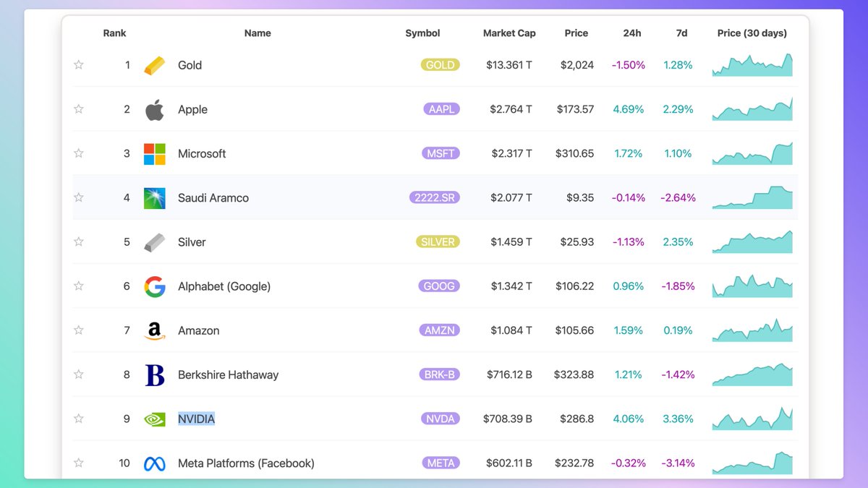Click the Gold bar icon

(x=154, y=65)
